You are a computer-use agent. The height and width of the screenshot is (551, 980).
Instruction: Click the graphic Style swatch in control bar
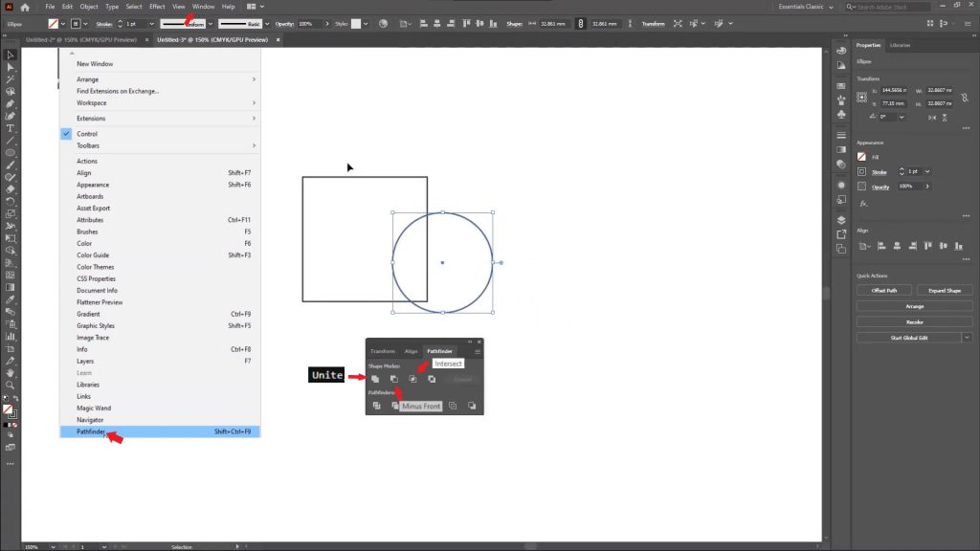(x=356, y=24)
